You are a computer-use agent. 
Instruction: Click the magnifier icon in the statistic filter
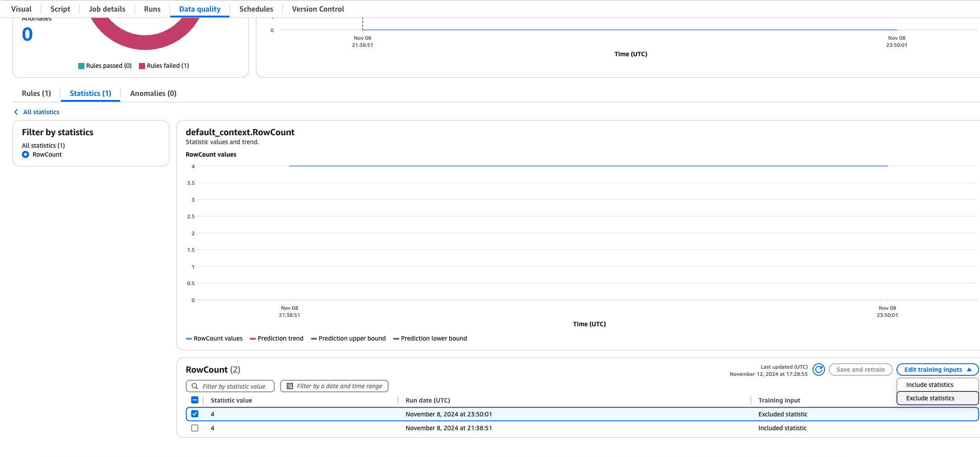tap(195, 386)
